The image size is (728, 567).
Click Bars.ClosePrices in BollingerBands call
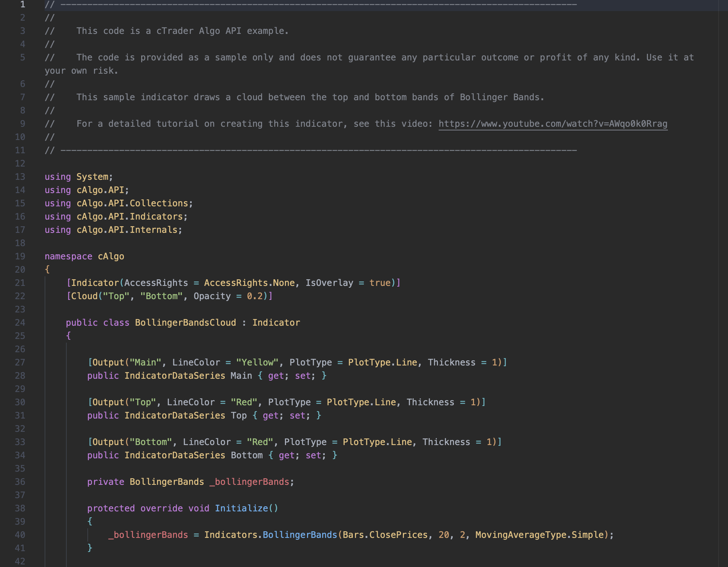click(385, 535)
